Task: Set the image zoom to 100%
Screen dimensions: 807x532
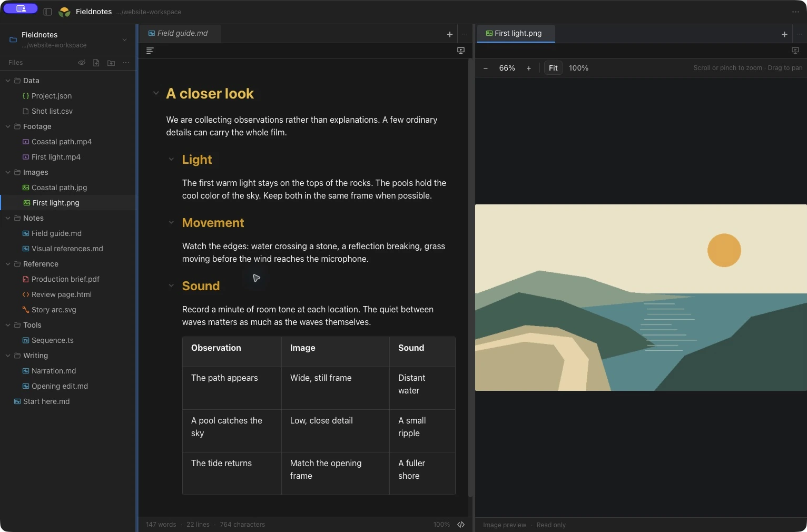Action: pyautogui.click(x=578, y=68)
